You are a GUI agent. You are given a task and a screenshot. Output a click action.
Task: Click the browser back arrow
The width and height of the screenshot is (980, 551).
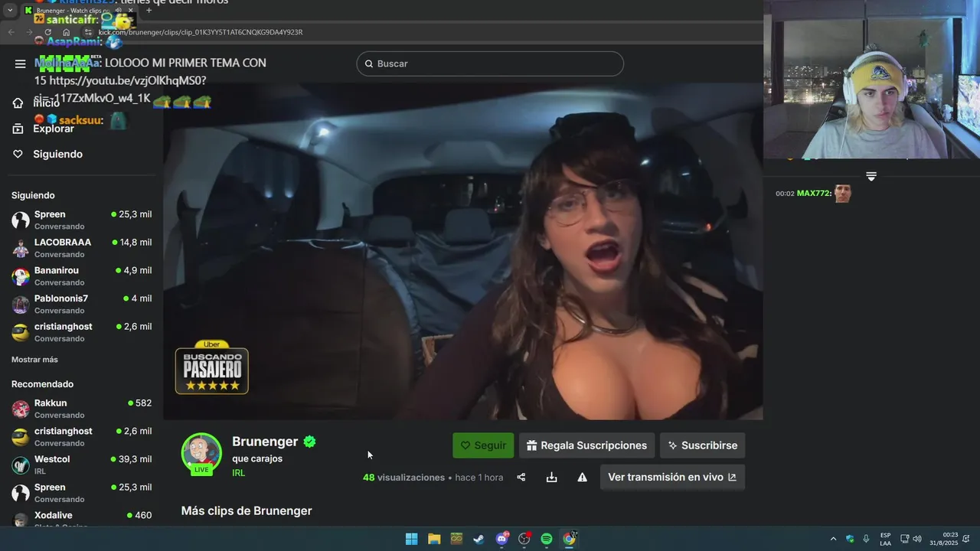point(11,32)
